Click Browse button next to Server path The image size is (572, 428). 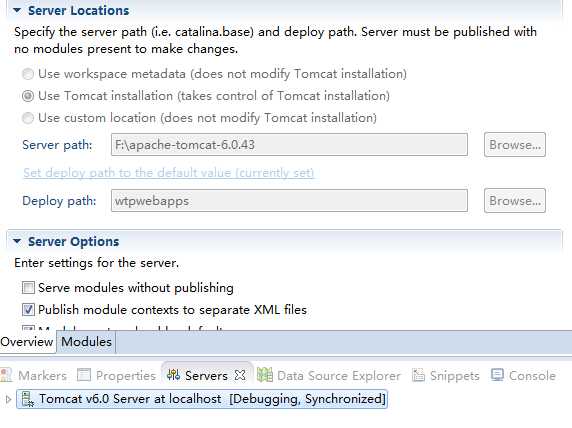515,145
